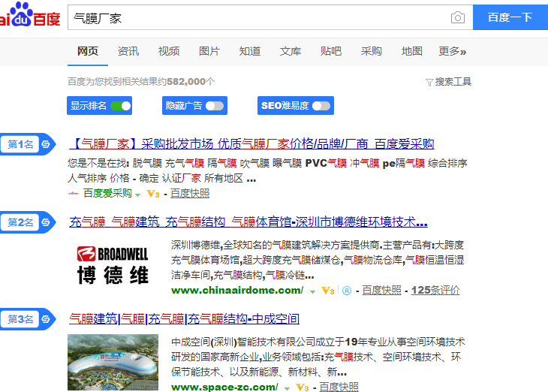Screen dimensions: 548x392
Task: Select the 网页 tab
Action: 88,51
